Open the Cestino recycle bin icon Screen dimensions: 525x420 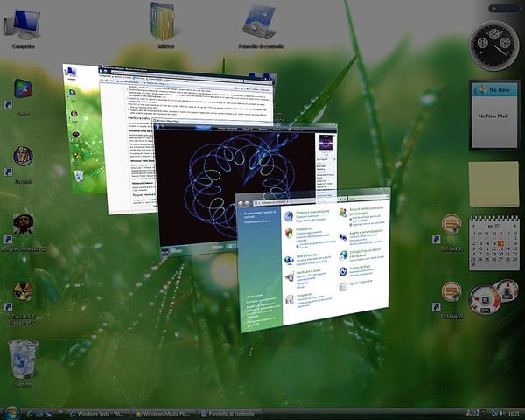point(23,361)
